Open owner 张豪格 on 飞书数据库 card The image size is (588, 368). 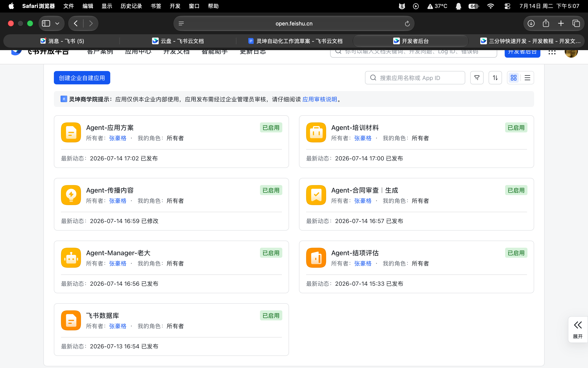tap(118, 326)
